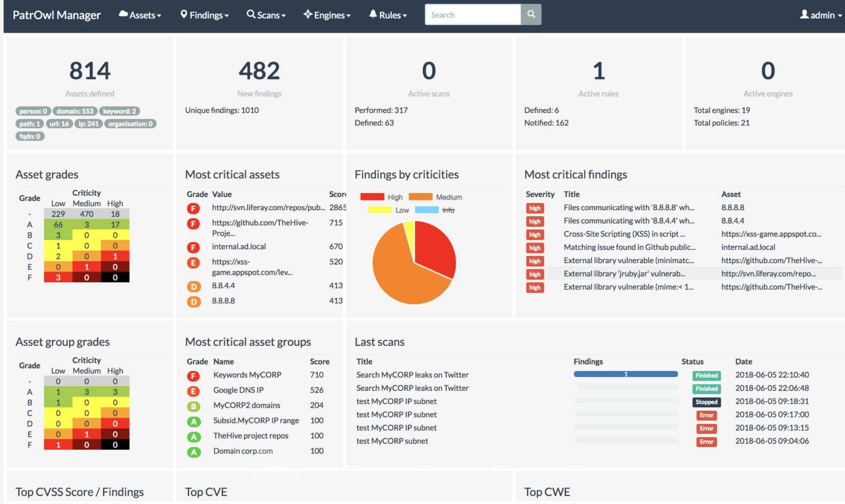The width and height of the screenshot is (845, 504).
Task: Click the F grade badge for internal.ad.local
Action: tap(193, 247)
